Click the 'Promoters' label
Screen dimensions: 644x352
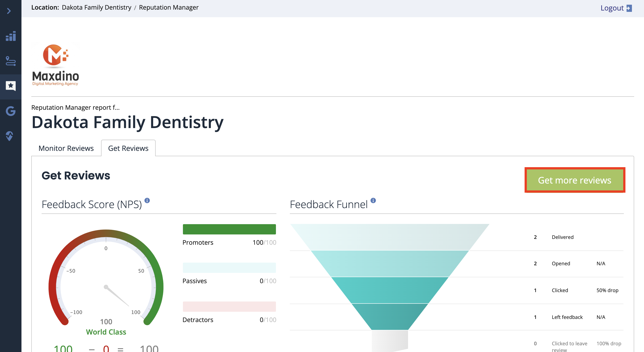(198, 242)
